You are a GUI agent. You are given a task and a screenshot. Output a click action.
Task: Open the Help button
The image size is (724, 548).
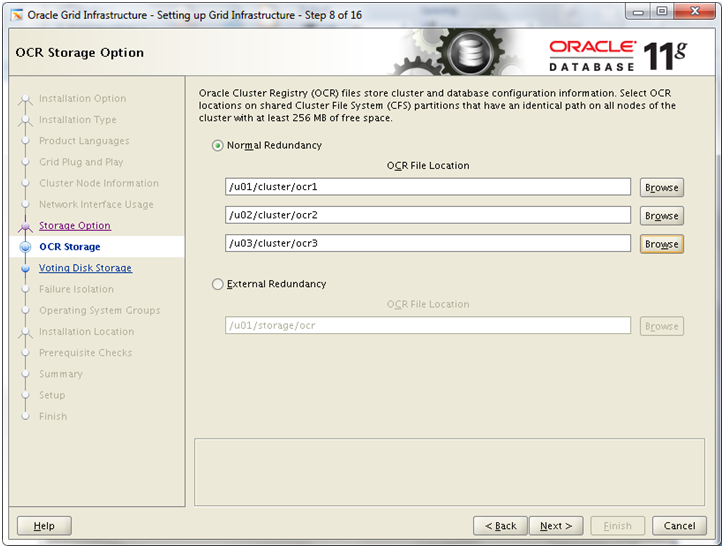44,526
